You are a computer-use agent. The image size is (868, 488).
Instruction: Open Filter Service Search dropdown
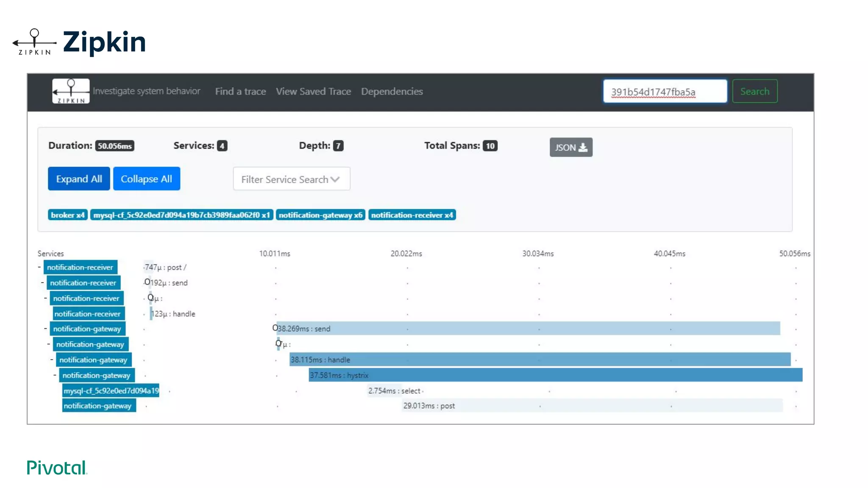tap(291, 179)
